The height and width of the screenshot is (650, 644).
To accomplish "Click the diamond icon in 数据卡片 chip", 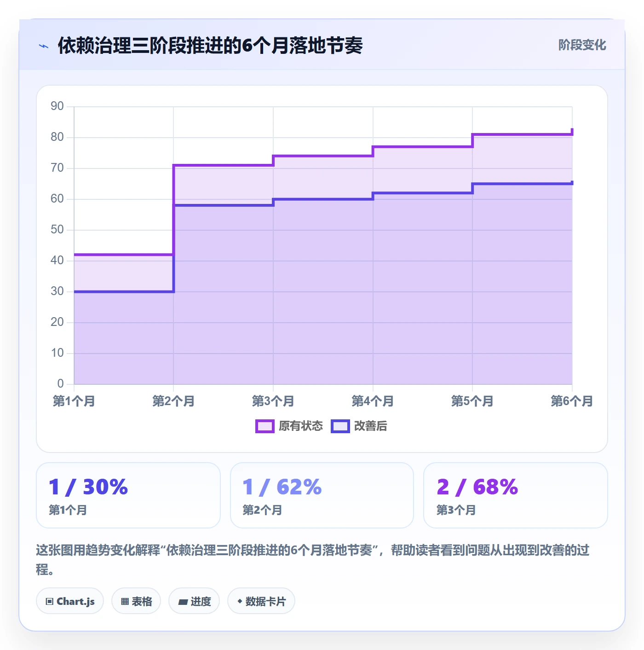I will click(x=240, y=601).
